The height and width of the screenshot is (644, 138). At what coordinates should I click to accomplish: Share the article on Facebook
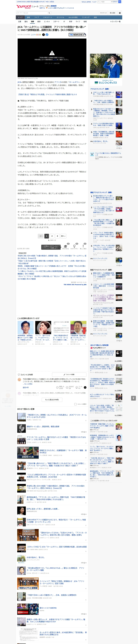click(x=47, y=35)
